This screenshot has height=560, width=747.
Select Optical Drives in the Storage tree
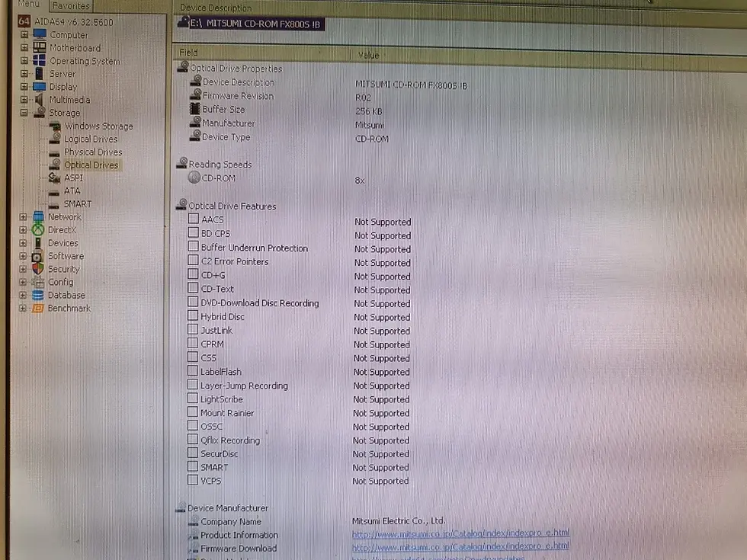point(91,165)
